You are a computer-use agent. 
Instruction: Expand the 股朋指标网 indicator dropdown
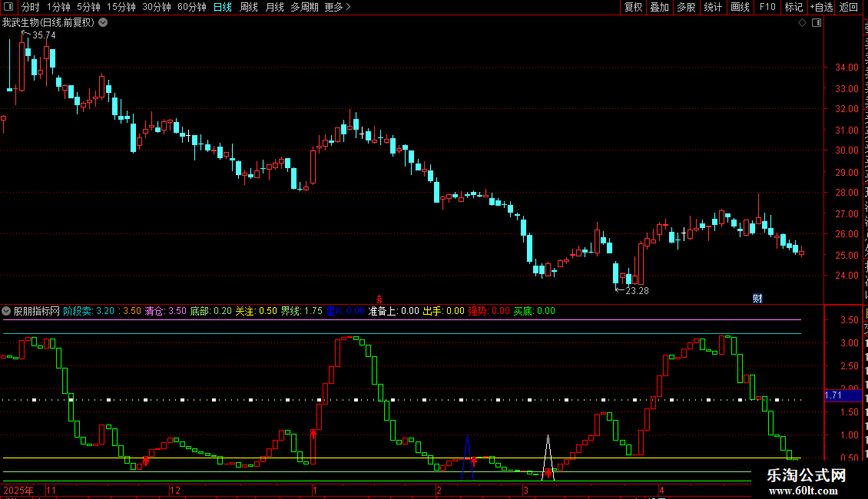[6, 311]
